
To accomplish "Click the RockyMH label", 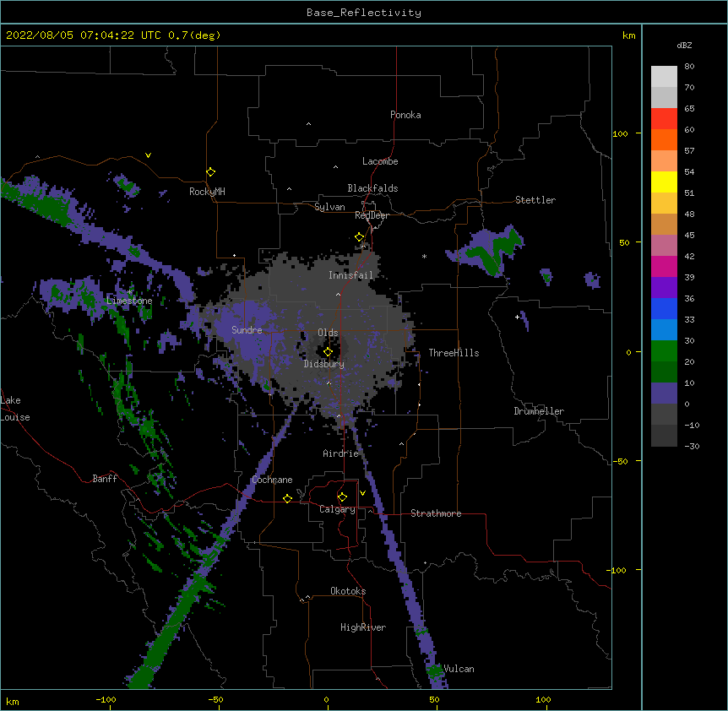I will (207, 192).
